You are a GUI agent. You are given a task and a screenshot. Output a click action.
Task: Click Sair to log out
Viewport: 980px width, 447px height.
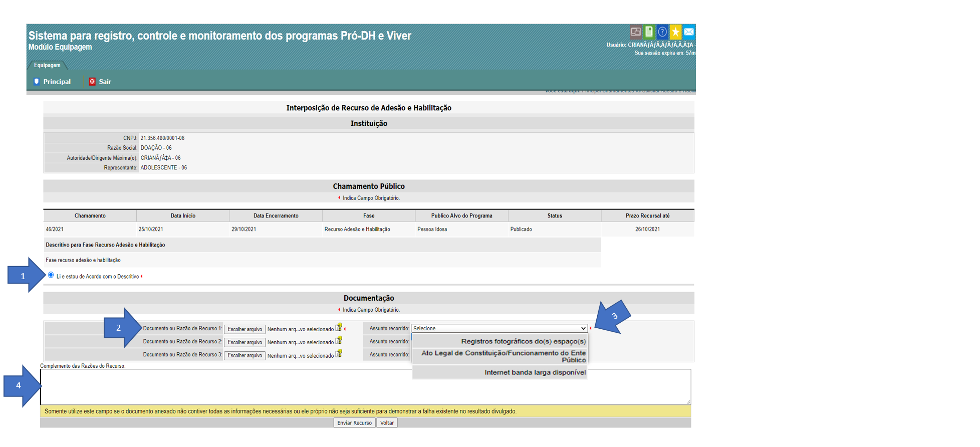105,82
